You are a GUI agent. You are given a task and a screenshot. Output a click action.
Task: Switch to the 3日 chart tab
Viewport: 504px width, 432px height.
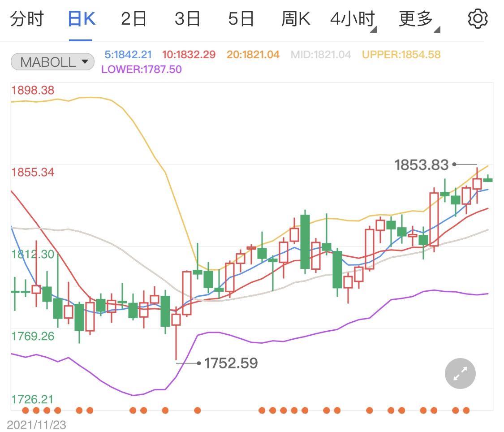pos(187,19)
